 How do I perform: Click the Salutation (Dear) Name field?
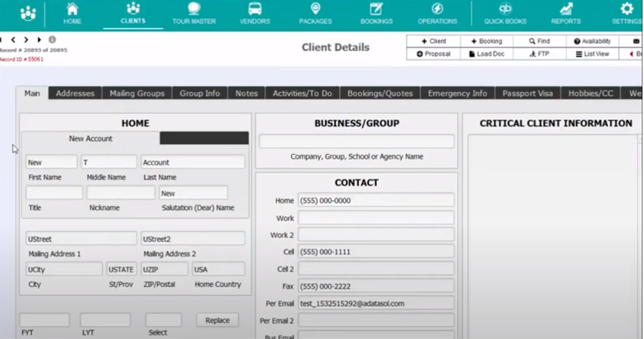coord(194,193)
